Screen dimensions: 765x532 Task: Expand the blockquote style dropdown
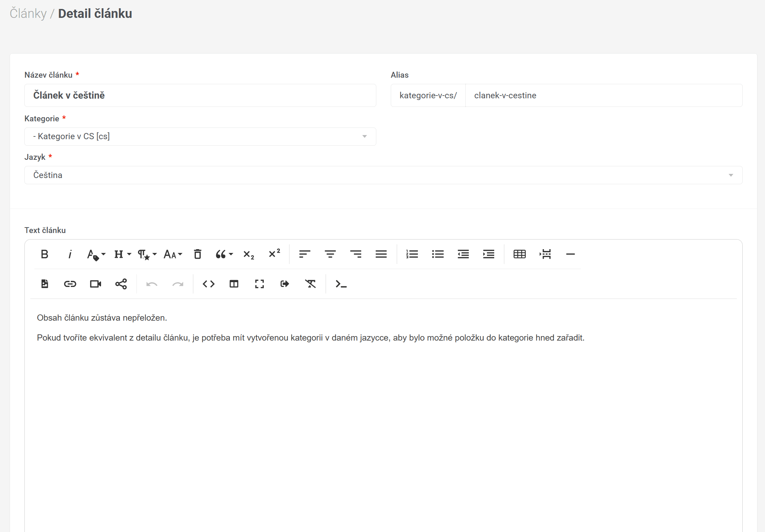(224, 254)
